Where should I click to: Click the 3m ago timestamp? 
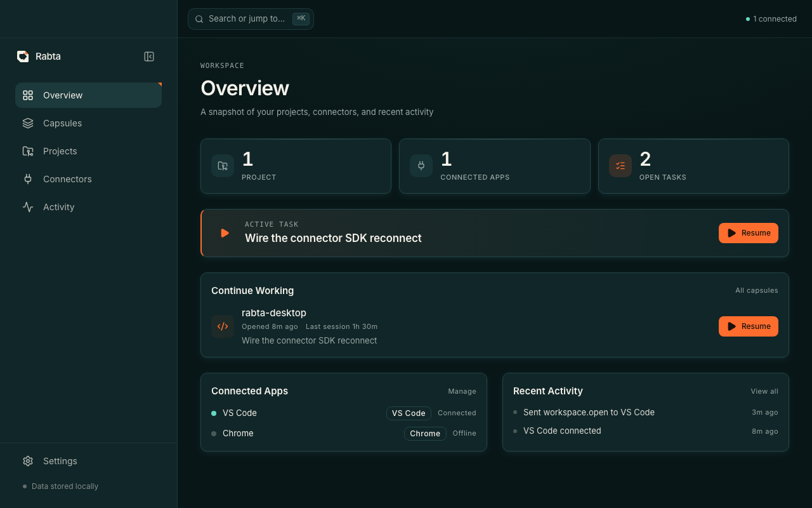(765, 412)
